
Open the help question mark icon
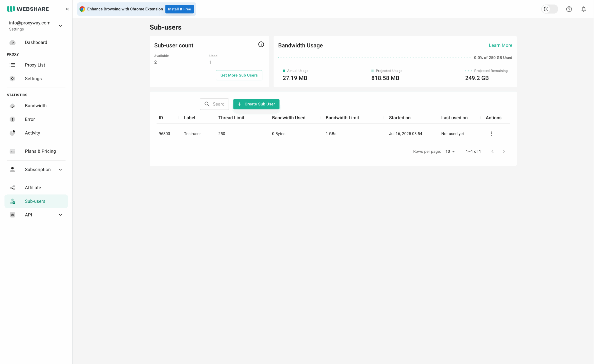(569, 9)
